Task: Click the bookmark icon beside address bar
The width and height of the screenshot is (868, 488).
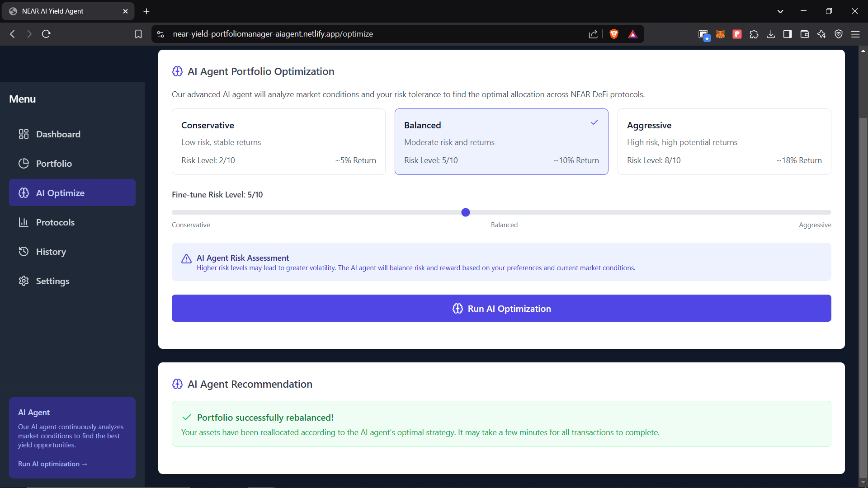Action: coord(138,34)
